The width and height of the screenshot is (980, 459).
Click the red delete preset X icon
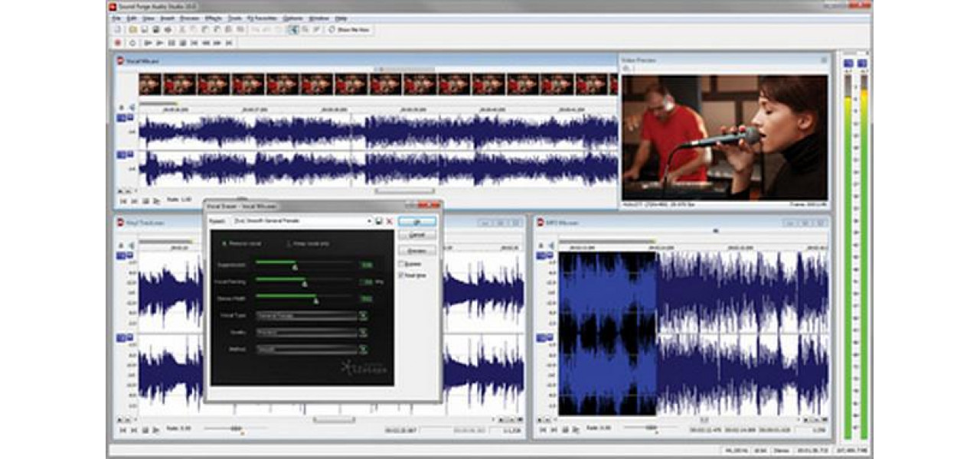pos(389,221)
